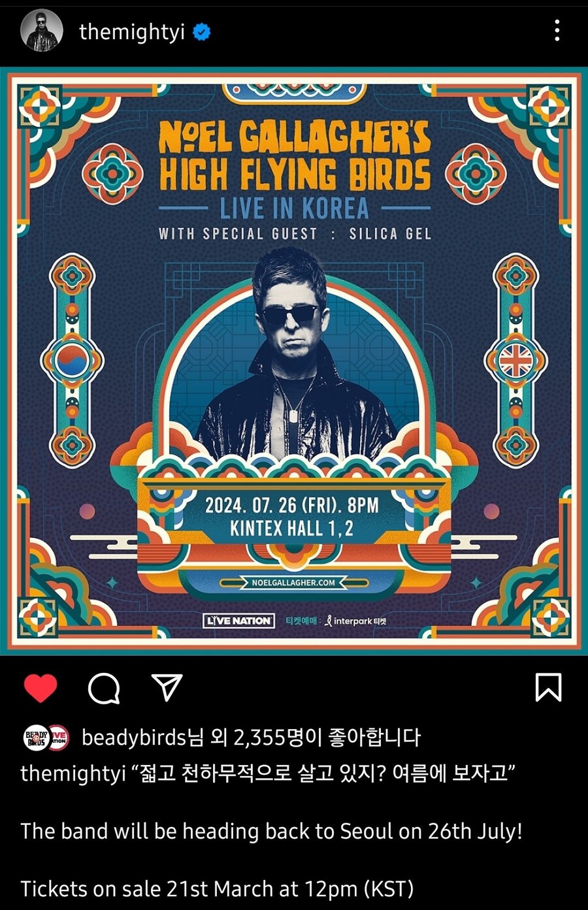Open beadybirds profile from likes line
This screenshot has height=910, width=588.
coord(134,738)
